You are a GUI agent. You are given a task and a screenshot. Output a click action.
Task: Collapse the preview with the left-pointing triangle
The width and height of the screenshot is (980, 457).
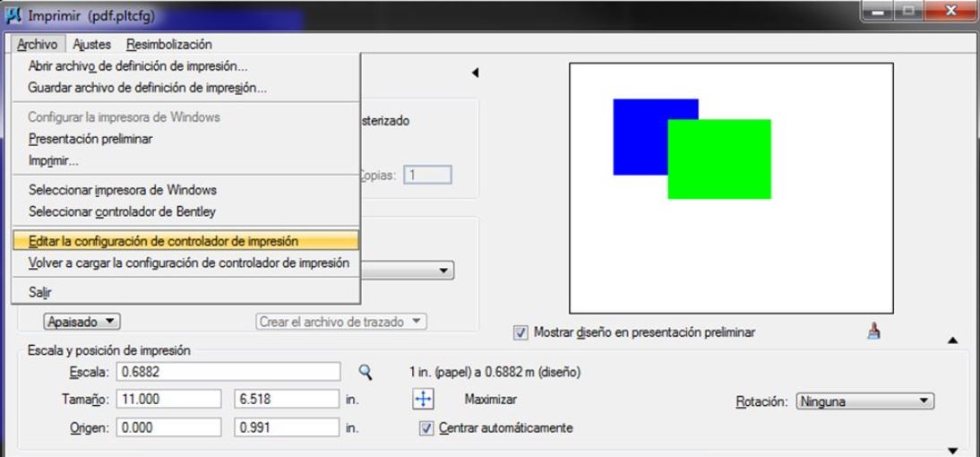pyautogui.click(x=475, y=73)
